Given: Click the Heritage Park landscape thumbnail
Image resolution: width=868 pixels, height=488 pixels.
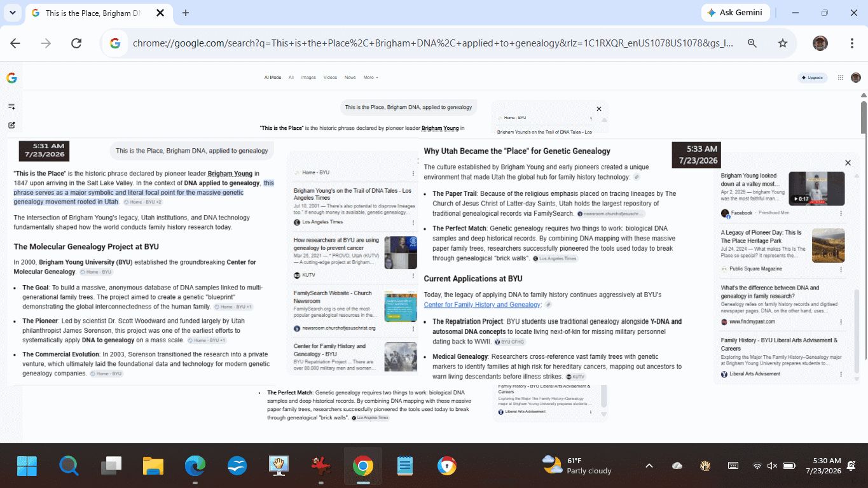Looking at the screenshot, I should tap(829, 246).
